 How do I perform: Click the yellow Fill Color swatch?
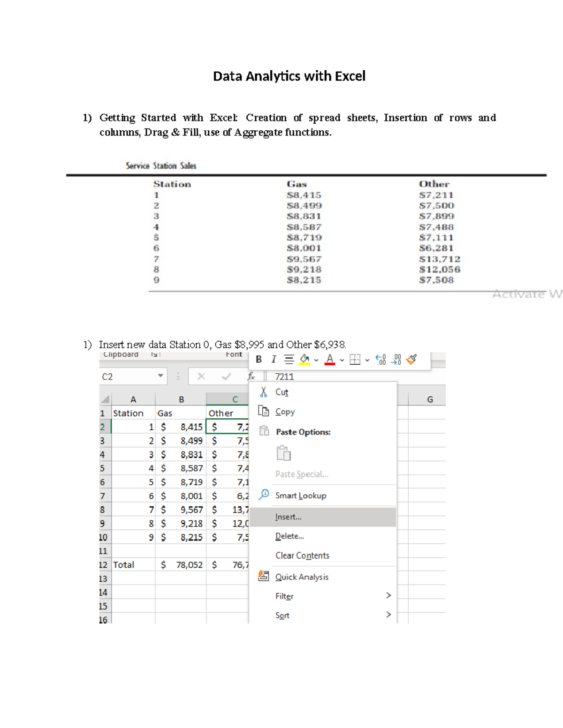coord(304,363)
